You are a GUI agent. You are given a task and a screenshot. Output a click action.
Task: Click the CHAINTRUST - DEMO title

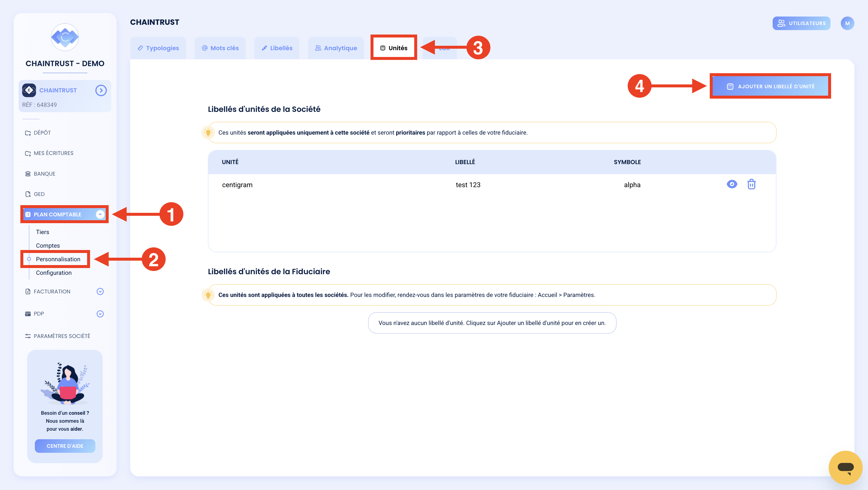[x=65, y=63]
